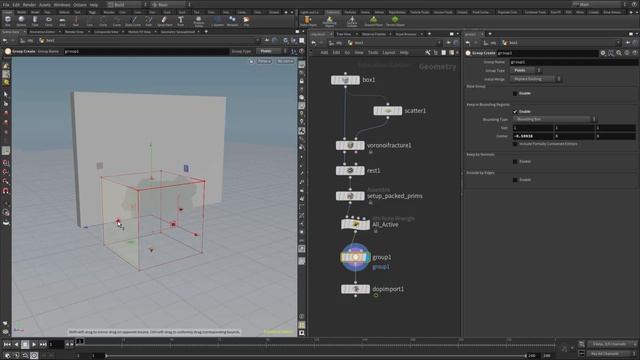
Task: Switch to the Animation Editor tab
Action: [42, 32]
